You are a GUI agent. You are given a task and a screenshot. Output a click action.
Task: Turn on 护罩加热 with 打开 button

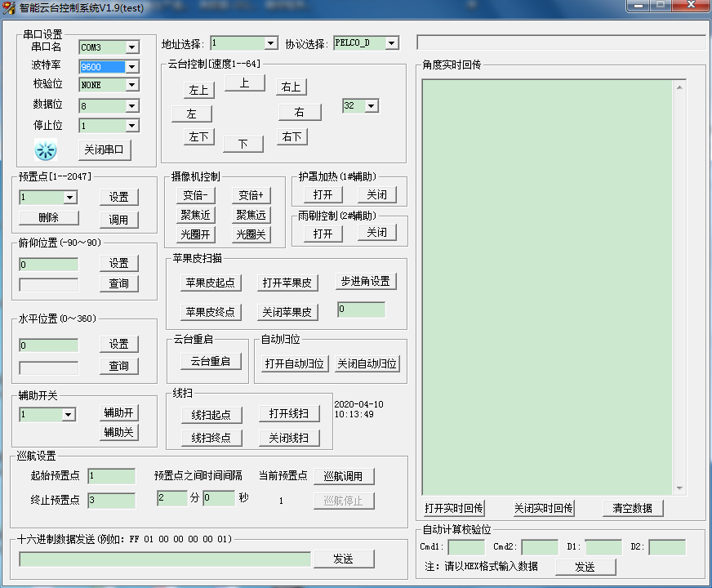tap(323, 194)
